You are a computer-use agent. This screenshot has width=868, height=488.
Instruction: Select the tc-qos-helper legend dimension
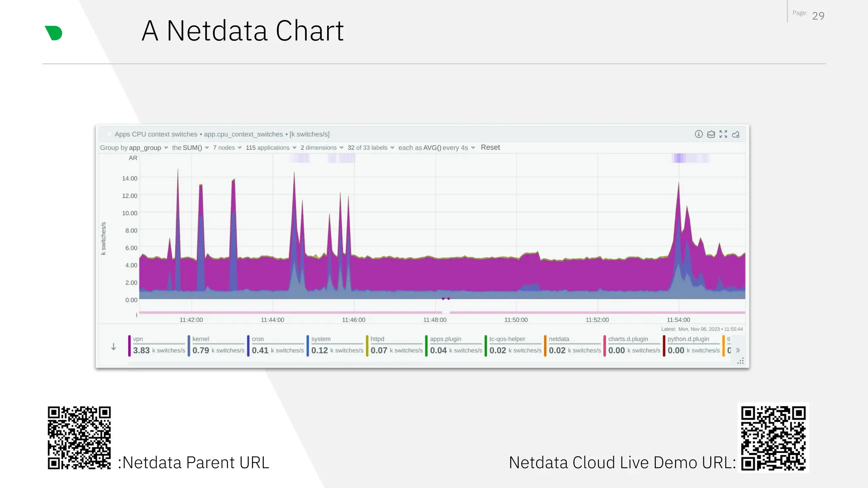pos(513,346)
